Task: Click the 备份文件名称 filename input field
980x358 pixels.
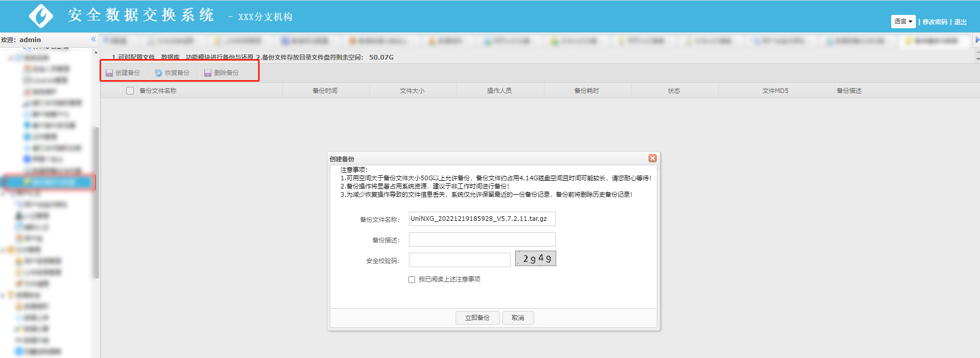Action: (482, 219)
